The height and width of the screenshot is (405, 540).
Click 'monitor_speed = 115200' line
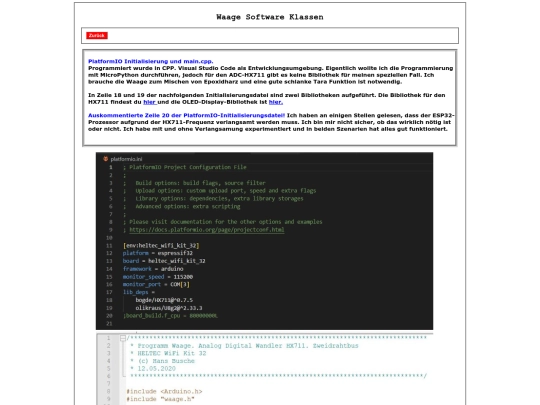point(158,277)
